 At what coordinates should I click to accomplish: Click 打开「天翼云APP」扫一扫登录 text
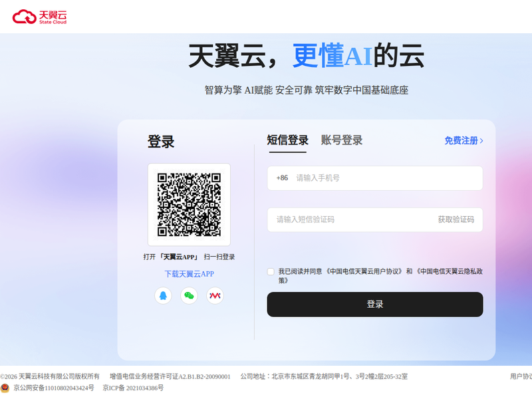click(189, 257)
